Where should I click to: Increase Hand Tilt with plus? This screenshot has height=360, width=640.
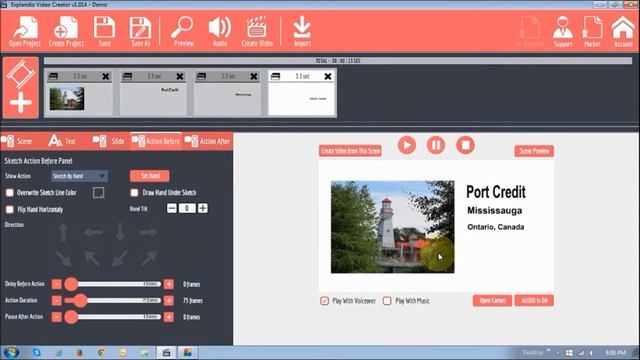[x=202, y=209]
